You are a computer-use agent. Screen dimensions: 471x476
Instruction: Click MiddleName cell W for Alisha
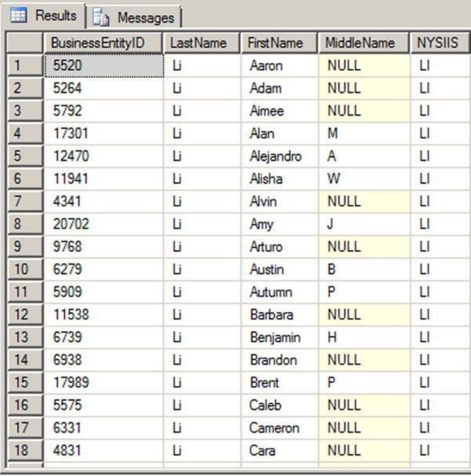click(x=363, y=179)
